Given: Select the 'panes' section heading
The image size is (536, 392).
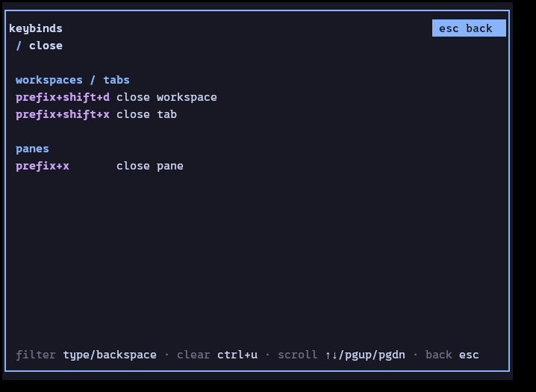Looking at the screenshot, I should pos(33,149).
